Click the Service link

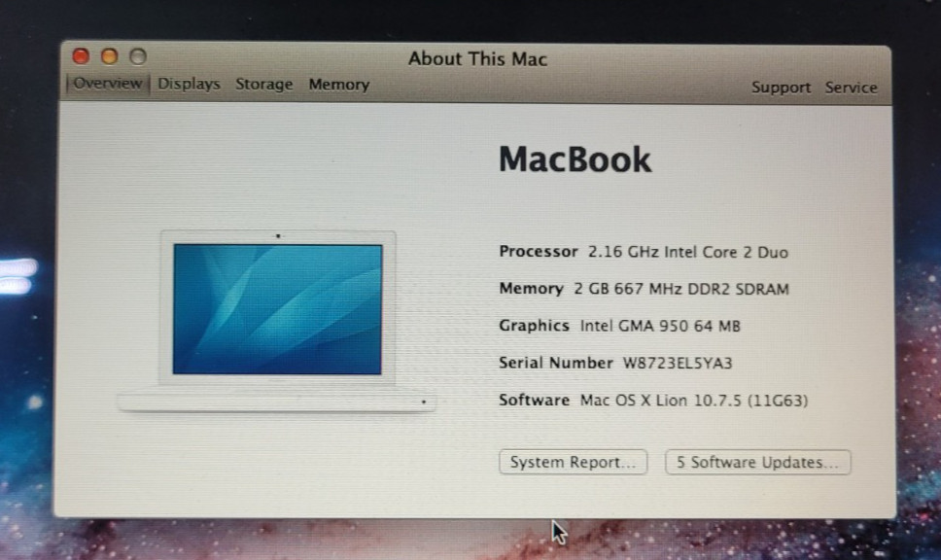(x=851, y=87)
